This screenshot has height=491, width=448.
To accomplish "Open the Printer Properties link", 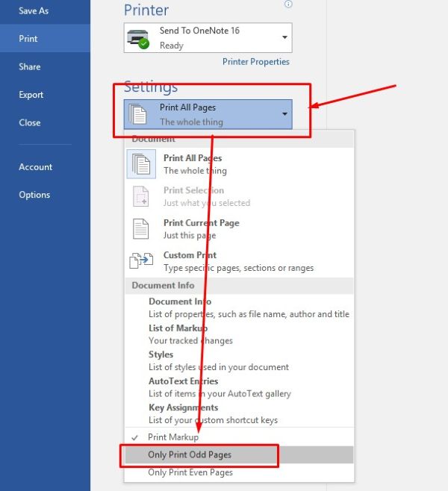I will click(x=256, y=62).
